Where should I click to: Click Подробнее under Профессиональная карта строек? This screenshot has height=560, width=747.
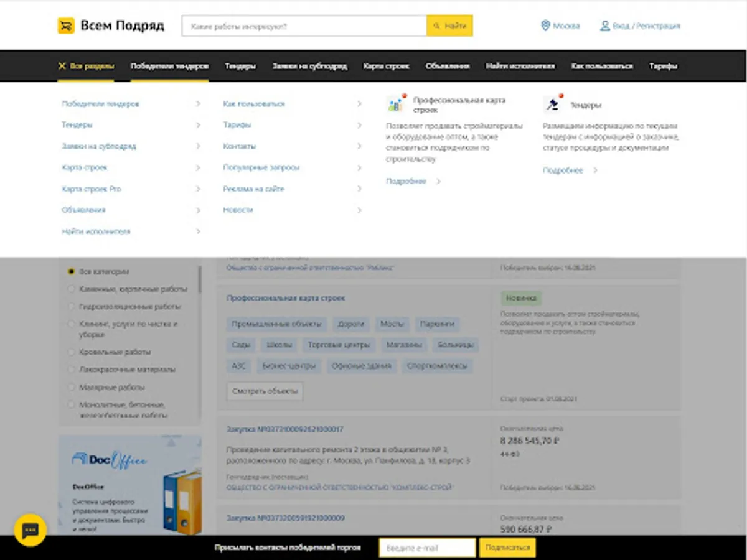406,181
